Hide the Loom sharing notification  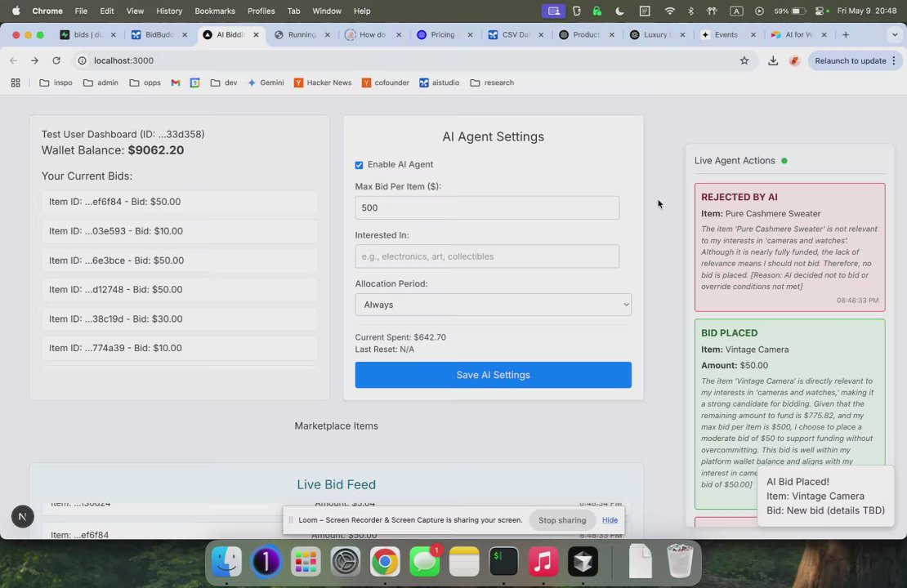pyautogui.click(x=610, y=519)
